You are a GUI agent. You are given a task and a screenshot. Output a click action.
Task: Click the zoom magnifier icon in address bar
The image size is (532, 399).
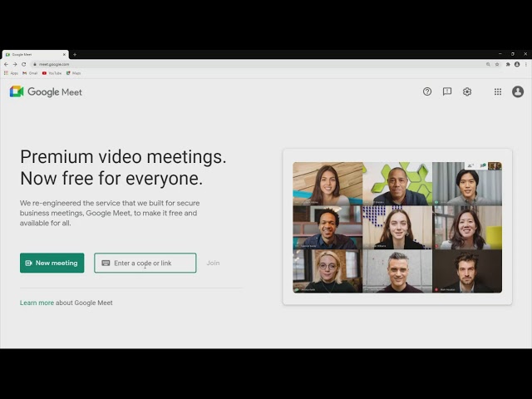tap(488, 64)
